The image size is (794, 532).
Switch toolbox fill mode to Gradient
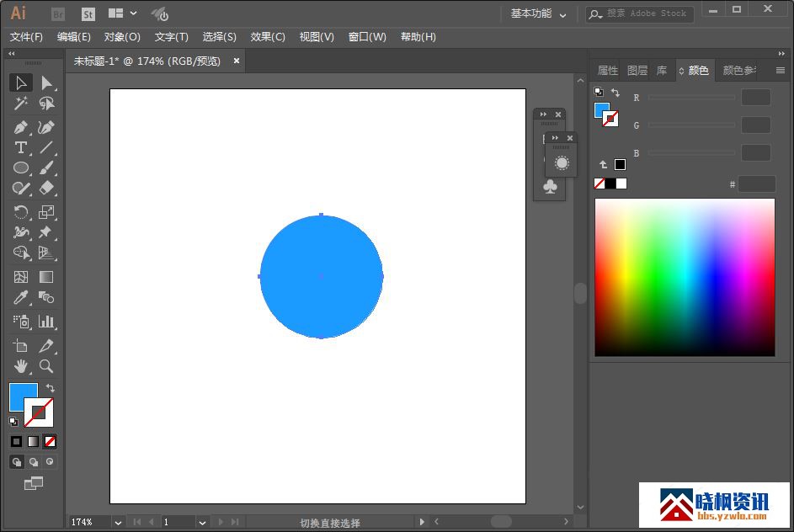pyautogui.click(x=33, y=441)
